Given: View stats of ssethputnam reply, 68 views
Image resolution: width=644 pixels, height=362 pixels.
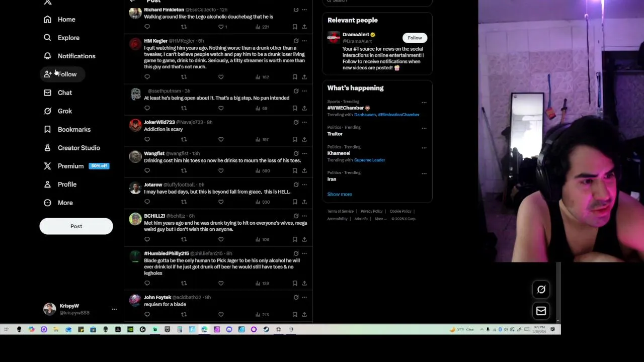Looking at the screenshot, I should (261, 108).
